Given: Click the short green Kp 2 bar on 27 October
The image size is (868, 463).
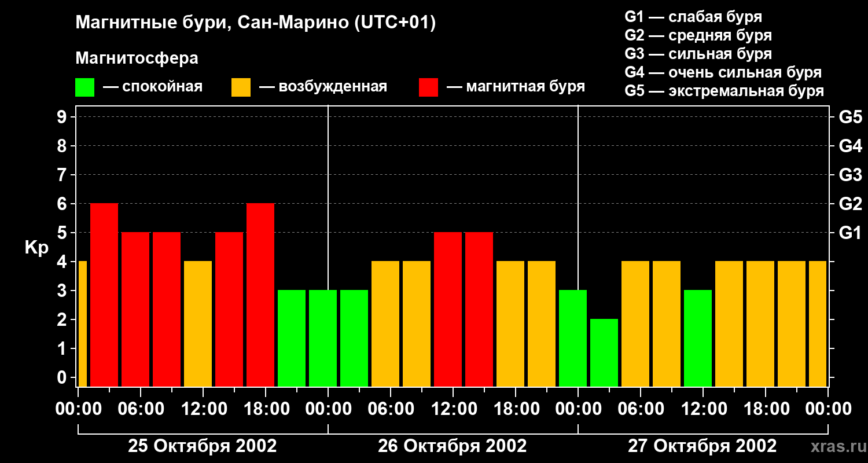Looking at the screenshot, I should [604, 353].
